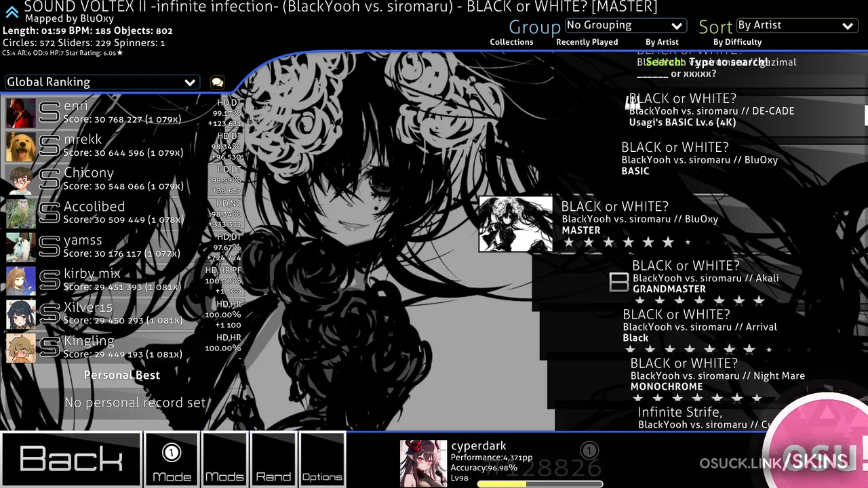The image size is (868, 488).
Task: View enri's top score entry
Action: coord(123,113)
